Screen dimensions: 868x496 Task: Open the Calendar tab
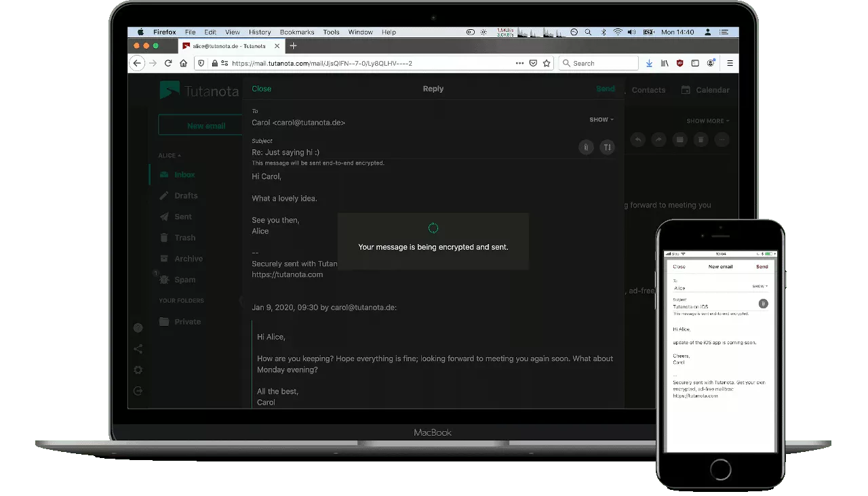705,90
